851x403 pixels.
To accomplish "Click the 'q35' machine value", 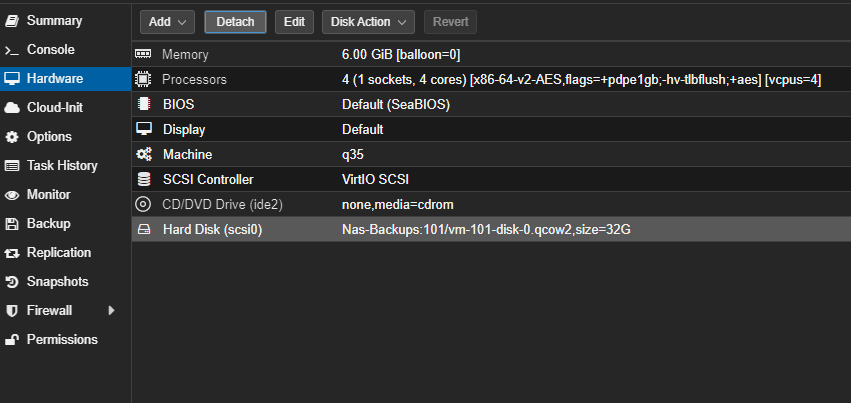I will (353, 155).
